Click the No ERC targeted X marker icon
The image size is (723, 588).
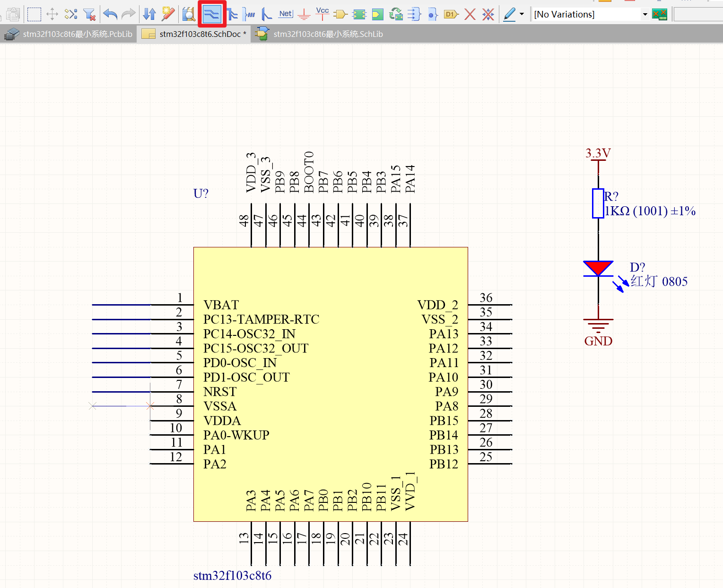coord(488,14)
